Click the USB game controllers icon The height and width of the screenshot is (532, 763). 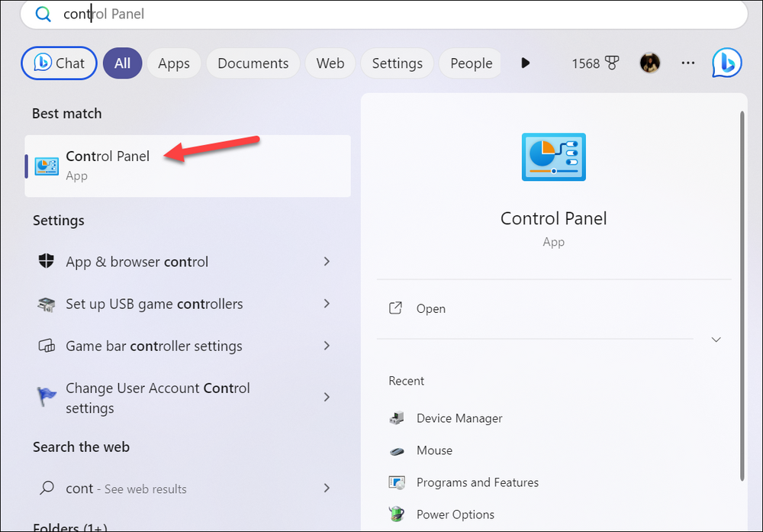click(x=47, y=305)
